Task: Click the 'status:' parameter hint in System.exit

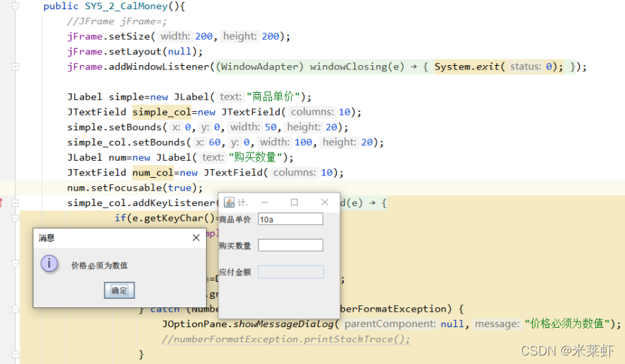Action: coord(525,67)
